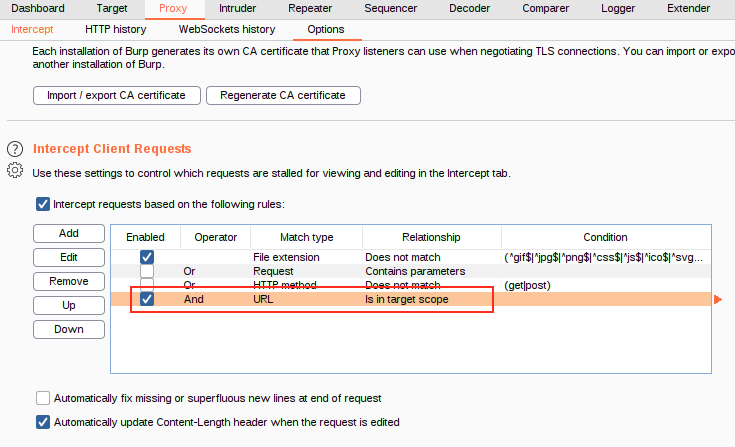Open section settings gear icon
Viewport: 735px width, 447px height.
tap(15, 171)
